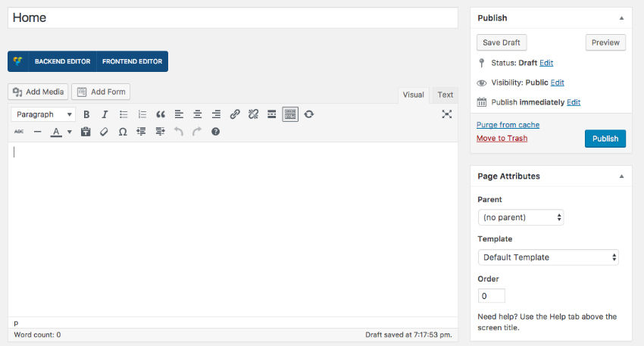Clear formatting with the eraser icon

(104, 132)
